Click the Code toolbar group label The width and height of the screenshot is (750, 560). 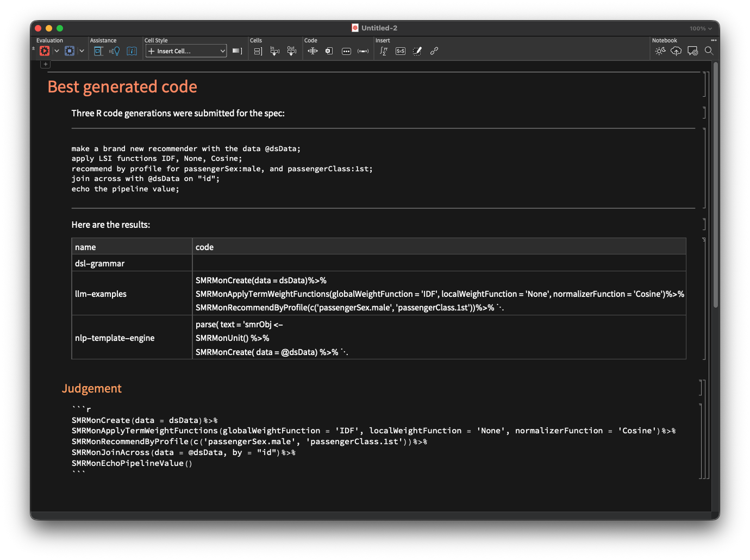tap(311, 40)
